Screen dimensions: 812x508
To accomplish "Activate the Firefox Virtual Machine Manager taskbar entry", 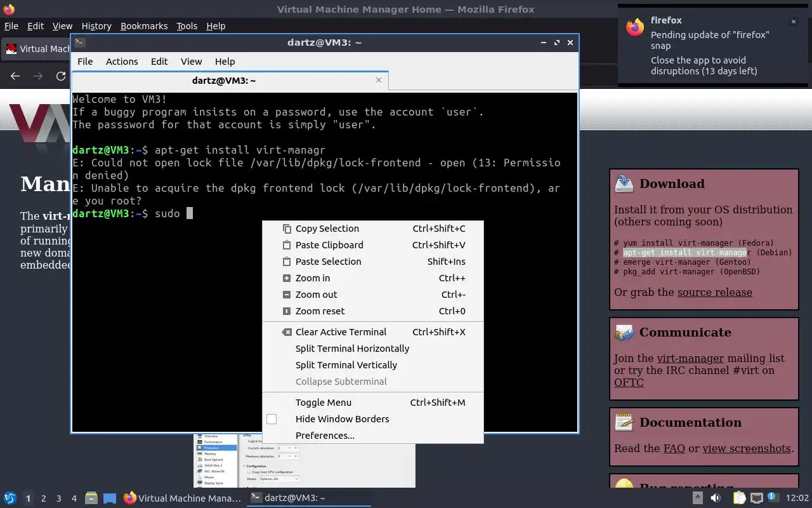I will click(183, 498).
